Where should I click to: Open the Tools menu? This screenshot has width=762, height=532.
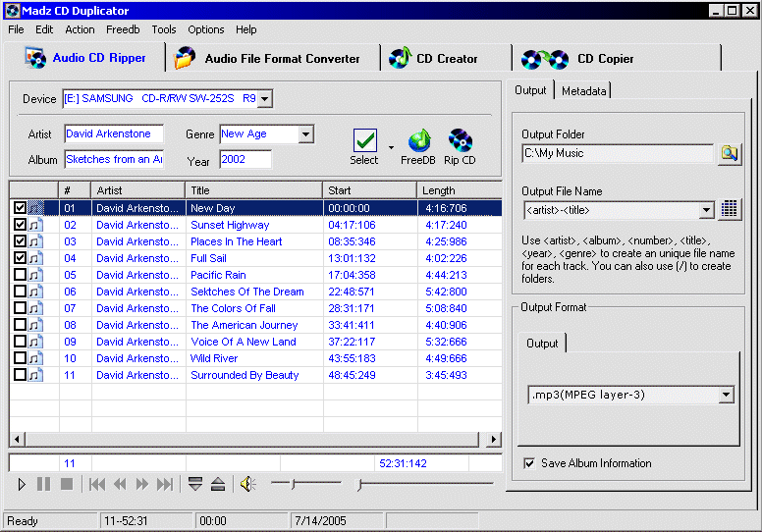(x=164, y=29)
